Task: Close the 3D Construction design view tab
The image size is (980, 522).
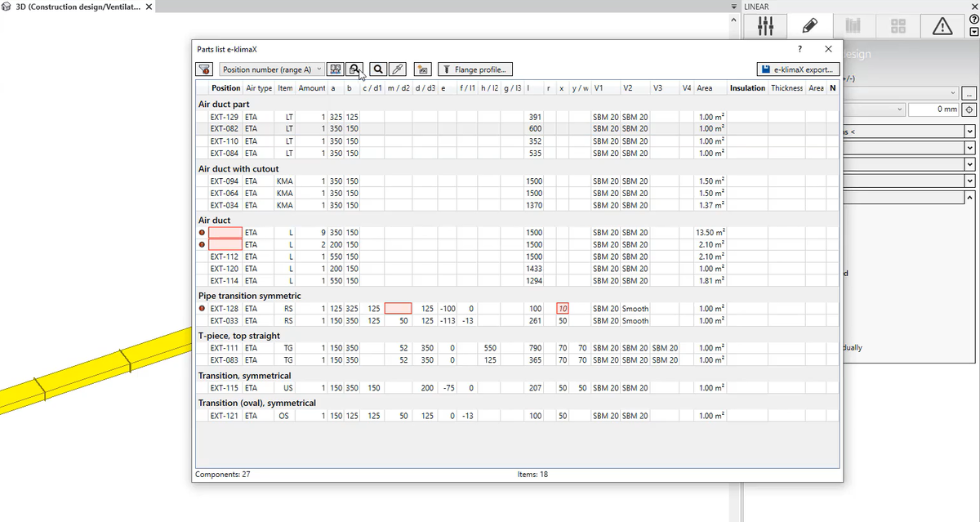Action: tap(149, 7)
